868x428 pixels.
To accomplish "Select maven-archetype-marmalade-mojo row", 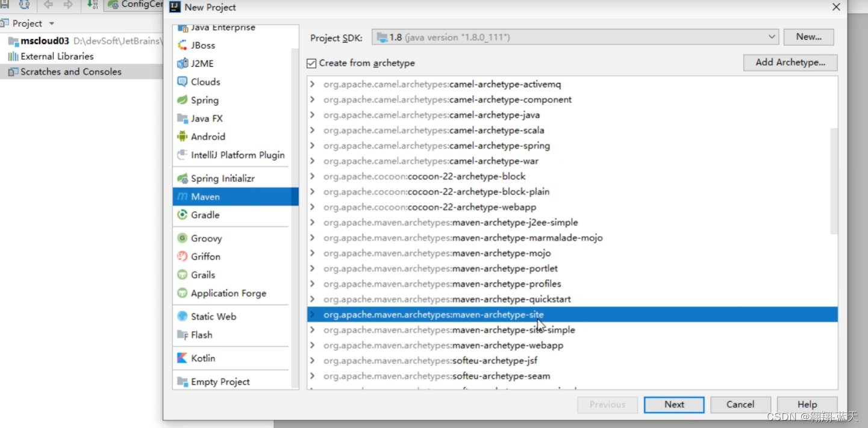I will coord(572,238).
